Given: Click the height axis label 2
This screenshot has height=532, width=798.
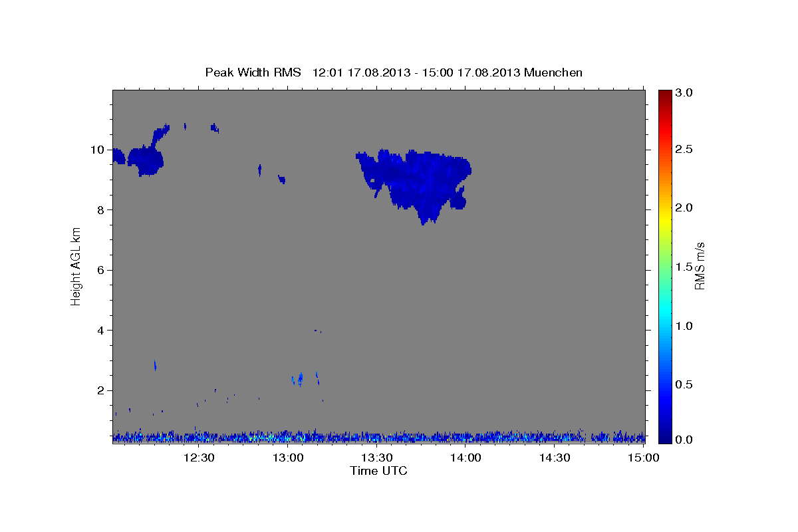Looking at the screenshot, I should (x=101, y=390).
